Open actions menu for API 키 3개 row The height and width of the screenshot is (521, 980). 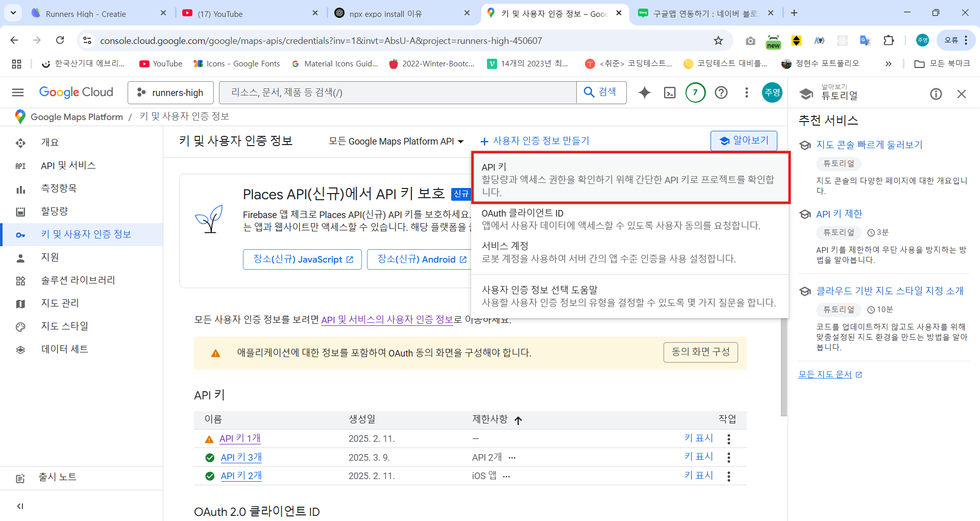pyautogui.click(x=729, y=458)
